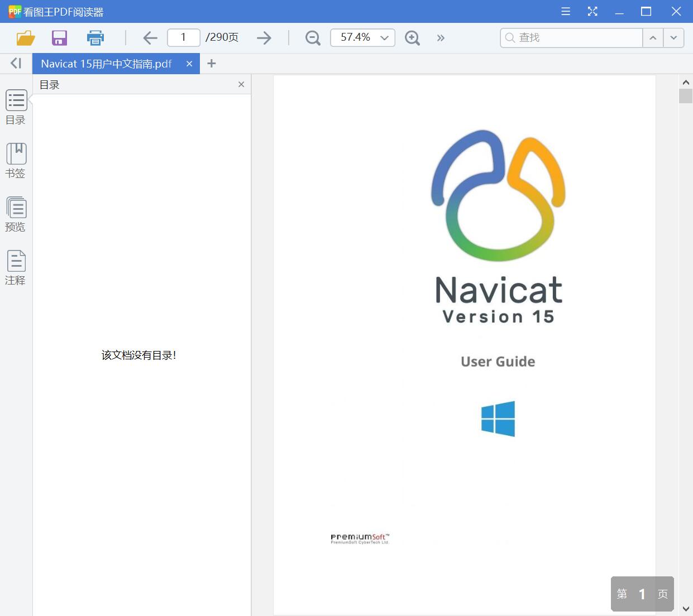Viewport: 693px width, 616px height.
Task: Open the zoom percentage dropdown
Action: pos(384,38)
